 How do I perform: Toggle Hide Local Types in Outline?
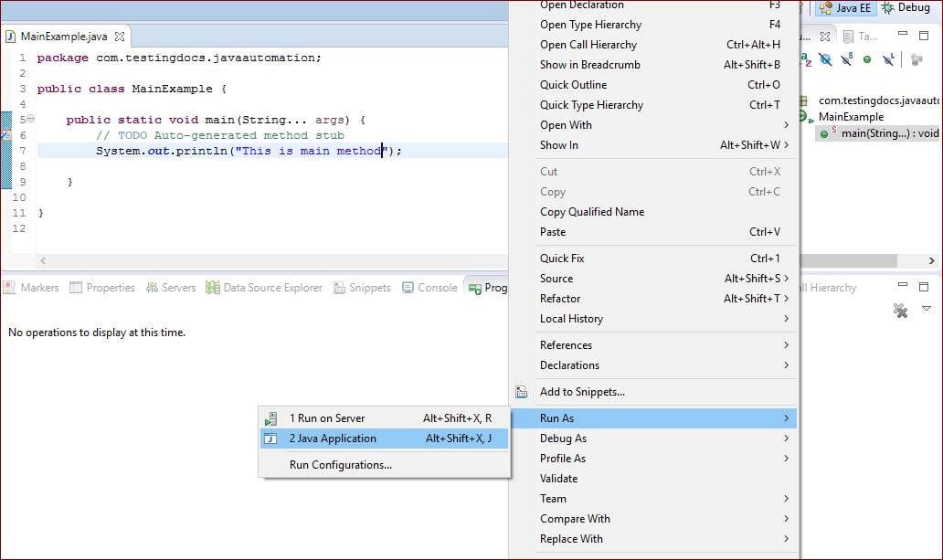[887, 58]
